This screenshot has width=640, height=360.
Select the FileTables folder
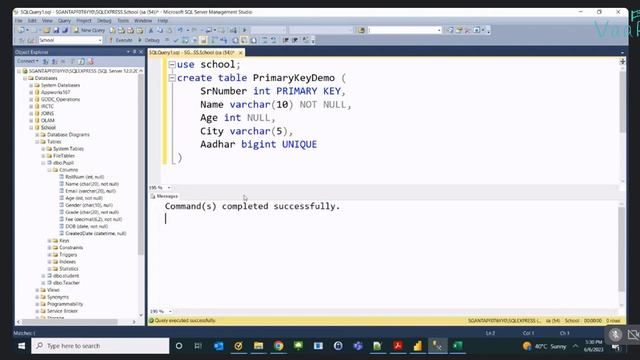click(64, 156)
